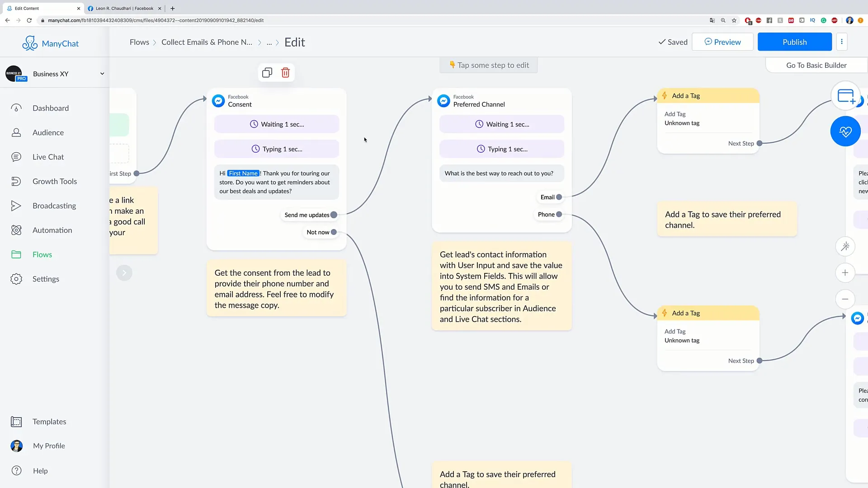Open Growth Tools

[x=55, y=181]
